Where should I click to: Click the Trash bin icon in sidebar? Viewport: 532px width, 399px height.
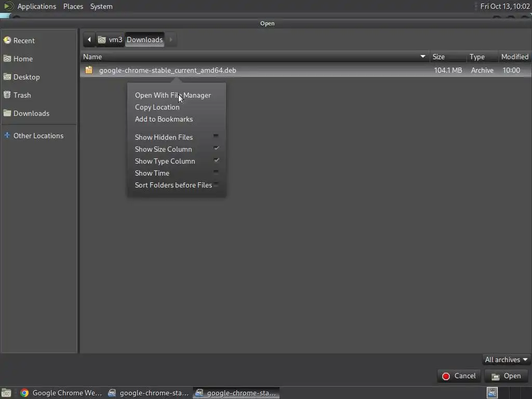7,95
